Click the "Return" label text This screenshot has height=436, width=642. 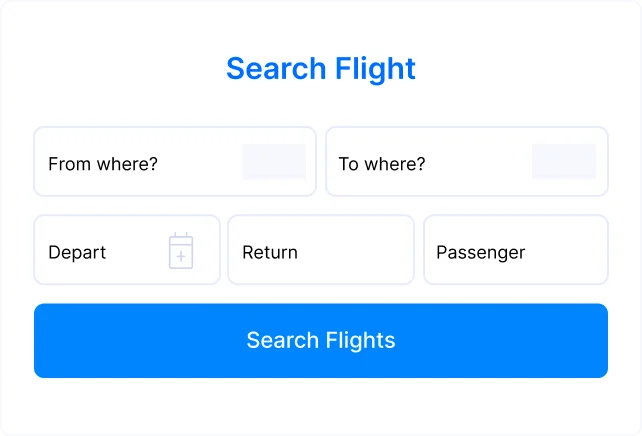pos(270,252)
